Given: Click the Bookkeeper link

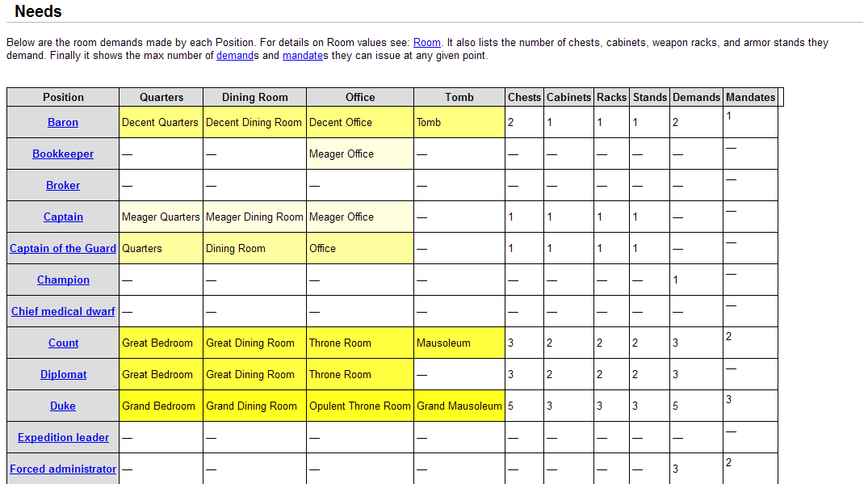Looking at the screenshot, I should [x=63, y=154].
